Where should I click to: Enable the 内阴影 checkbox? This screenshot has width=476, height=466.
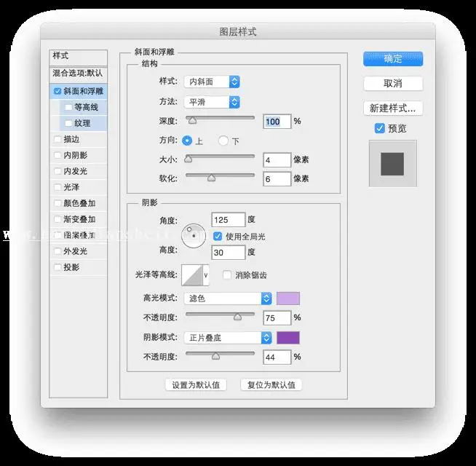point(57,155)
